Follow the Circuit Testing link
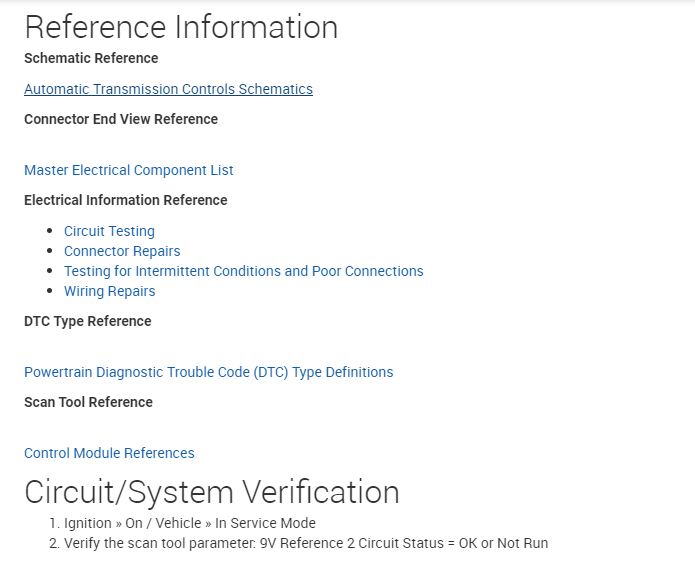Image resolution: width=695 pixels, height=564 pixels. pyautogui.click(x=109, y=231)
